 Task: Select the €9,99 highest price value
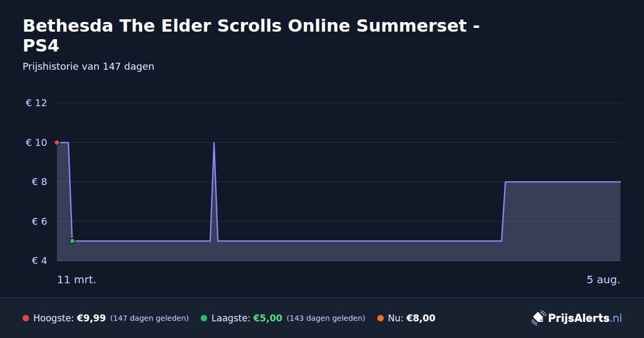coord(91,318)
